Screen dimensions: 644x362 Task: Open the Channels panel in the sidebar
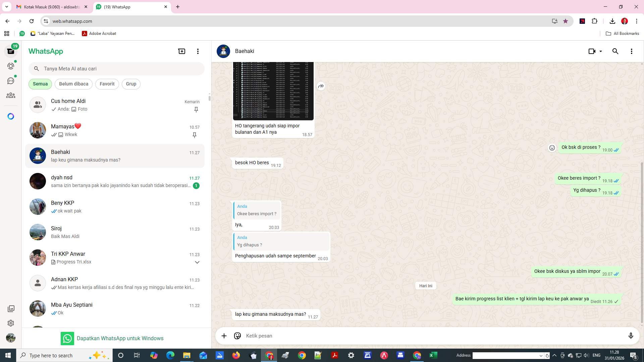pyautogui.click(x=11, y=80)
